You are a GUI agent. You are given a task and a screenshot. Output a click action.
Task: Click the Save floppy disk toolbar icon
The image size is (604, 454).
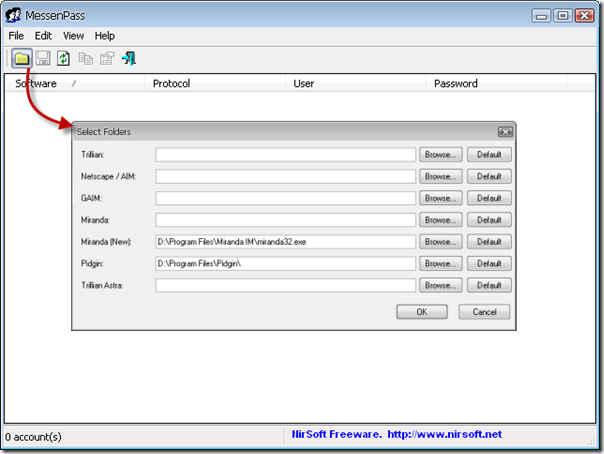(43, 59)
